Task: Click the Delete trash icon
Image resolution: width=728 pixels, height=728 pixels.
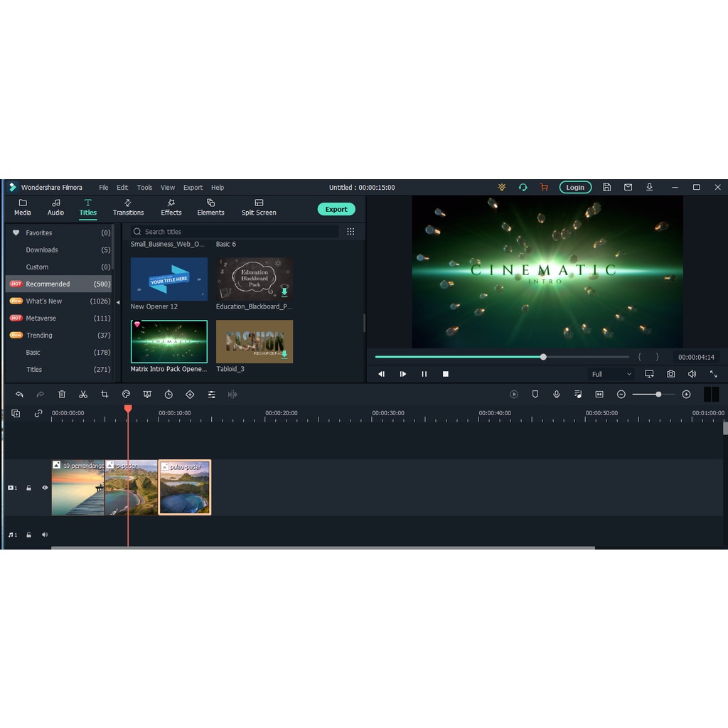Action: coord(62,395)
